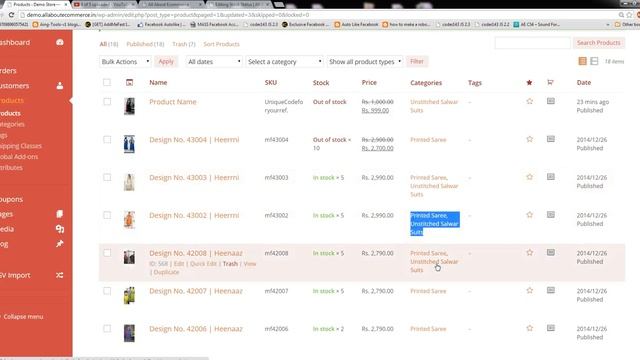Click the Customers person icon in sidebar
The width and height of the screenshot is (640, 360).
pos(60,86)
